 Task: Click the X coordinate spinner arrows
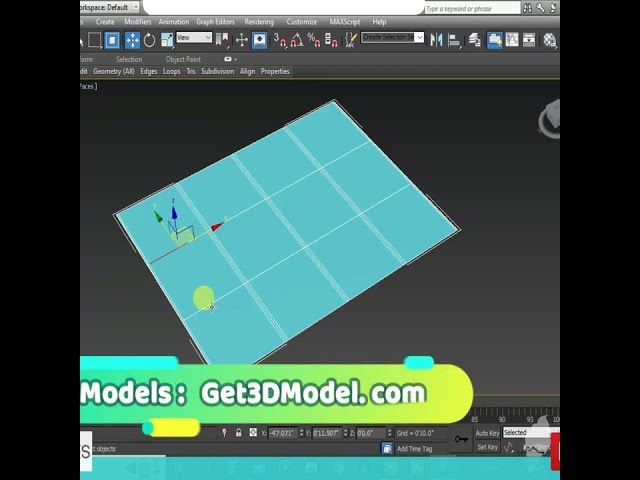pos(302,433)
